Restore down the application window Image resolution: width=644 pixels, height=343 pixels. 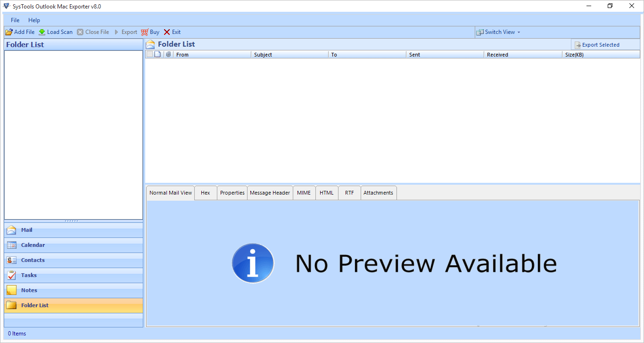click(x=610, y=6)
